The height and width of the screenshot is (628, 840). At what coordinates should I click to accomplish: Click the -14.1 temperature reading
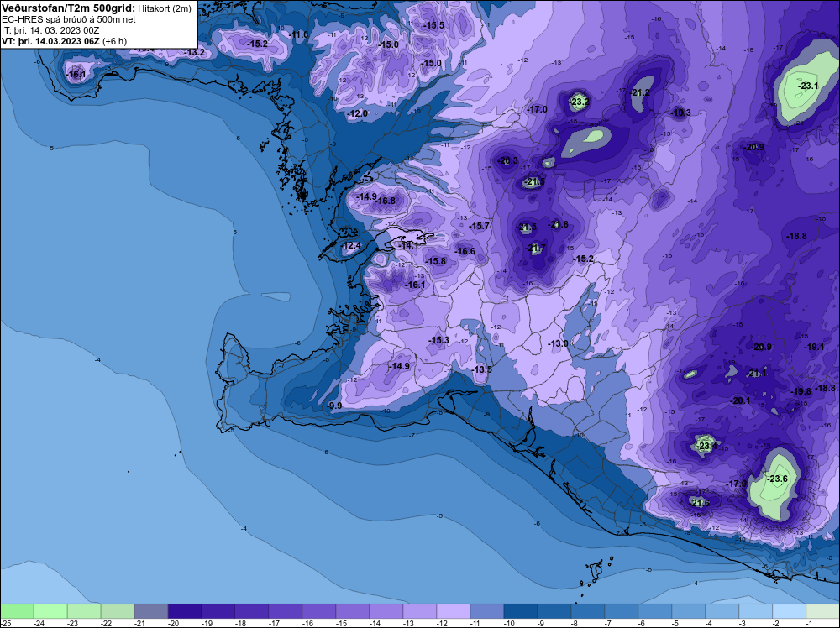(x=409, y=244)
